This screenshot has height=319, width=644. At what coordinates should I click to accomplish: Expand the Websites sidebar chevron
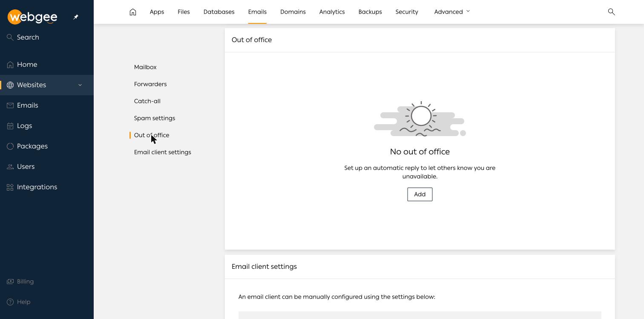(80, 85)
